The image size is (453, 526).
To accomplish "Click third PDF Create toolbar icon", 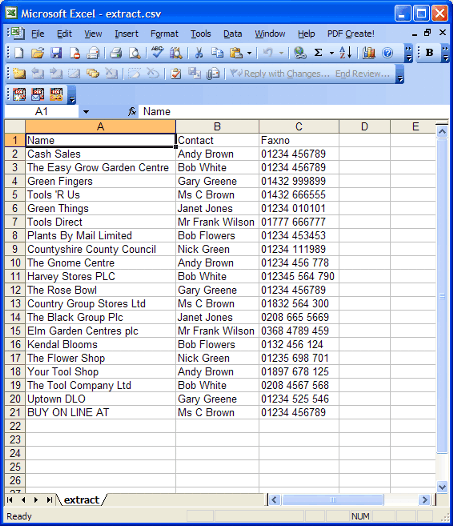I will point(56,94).
